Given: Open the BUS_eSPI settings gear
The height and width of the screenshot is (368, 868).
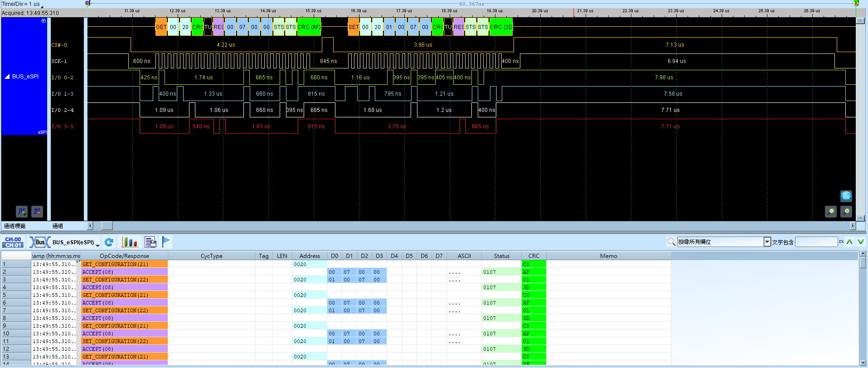Looking at the screenshot, I should [x=44, y=21].
